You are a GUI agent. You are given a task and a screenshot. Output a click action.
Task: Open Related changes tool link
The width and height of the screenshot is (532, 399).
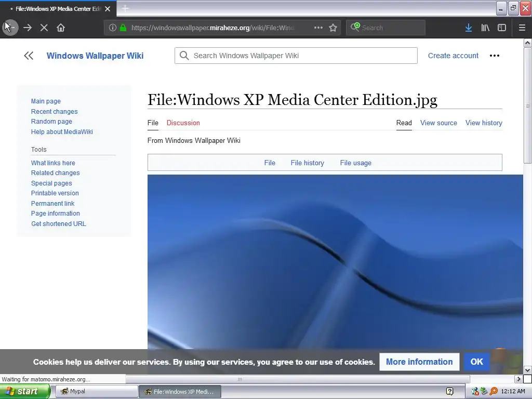click(55, 172)
